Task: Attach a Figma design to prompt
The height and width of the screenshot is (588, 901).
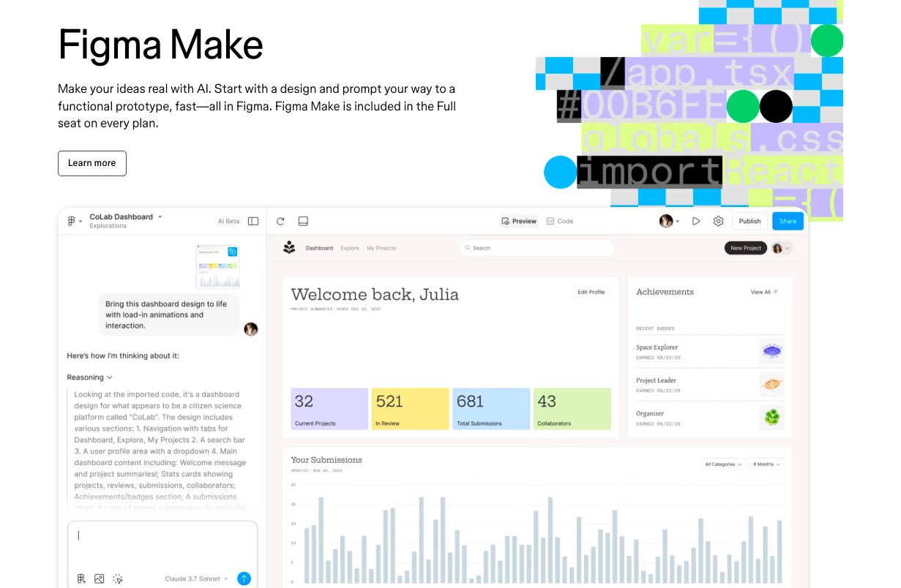Action: 81,578
